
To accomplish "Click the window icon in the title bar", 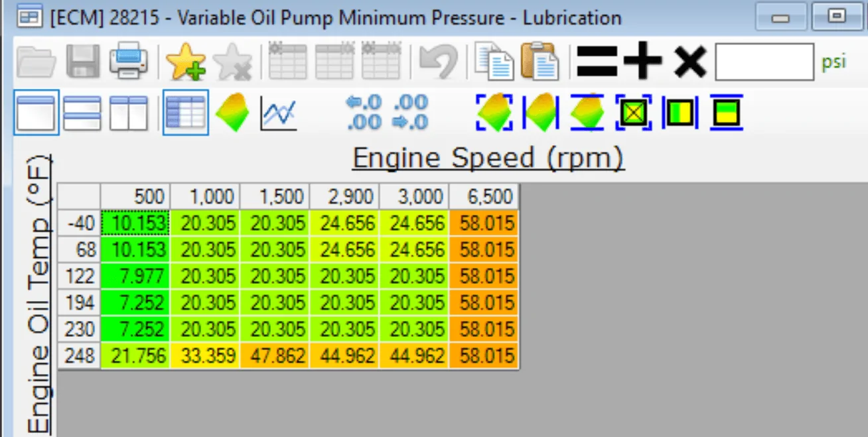I will [x=30, y=17].
